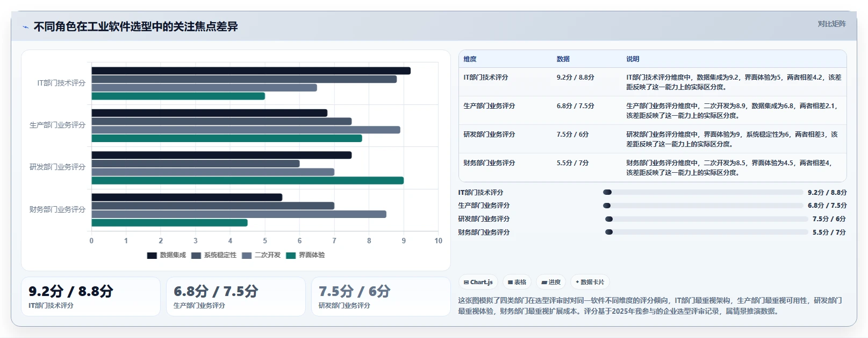Click the 进度 chip
The height and width of the screenshot is (338, 868).
551,282
